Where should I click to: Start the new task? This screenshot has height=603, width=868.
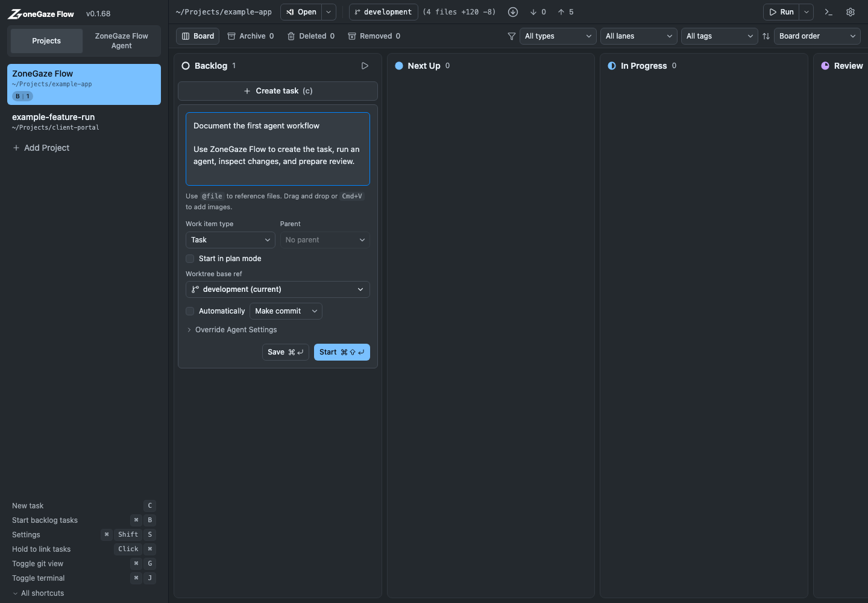coord(342,352)
